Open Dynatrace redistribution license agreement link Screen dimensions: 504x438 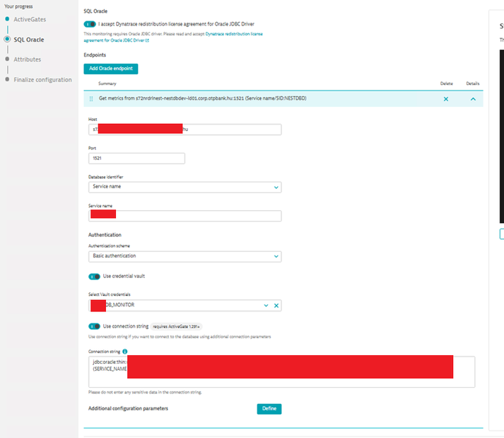173,37
